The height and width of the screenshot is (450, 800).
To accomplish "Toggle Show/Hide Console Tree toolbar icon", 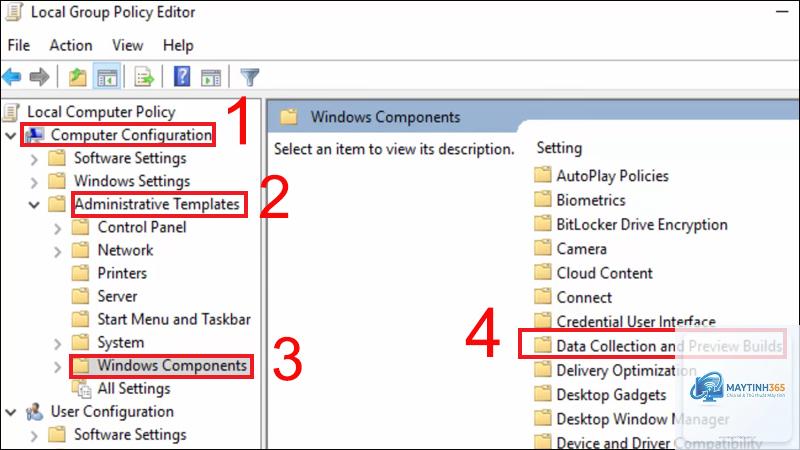I will point(107,77).
